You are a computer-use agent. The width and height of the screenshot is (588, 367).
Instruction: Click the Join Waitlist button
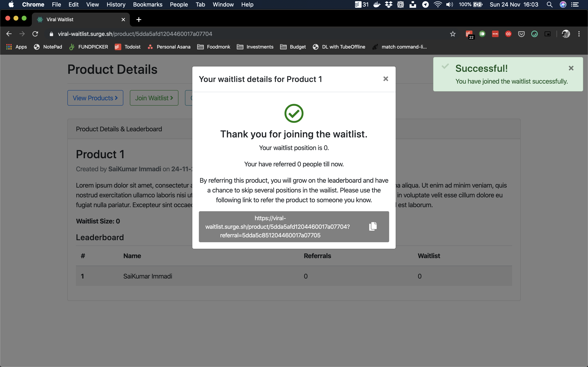pyautogui.click(x=154, y=98)
